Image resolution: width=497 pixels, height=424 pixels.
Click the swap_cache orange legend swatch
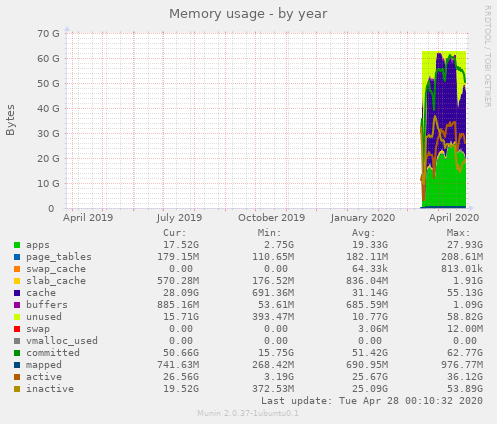click(x=17, y=269)
